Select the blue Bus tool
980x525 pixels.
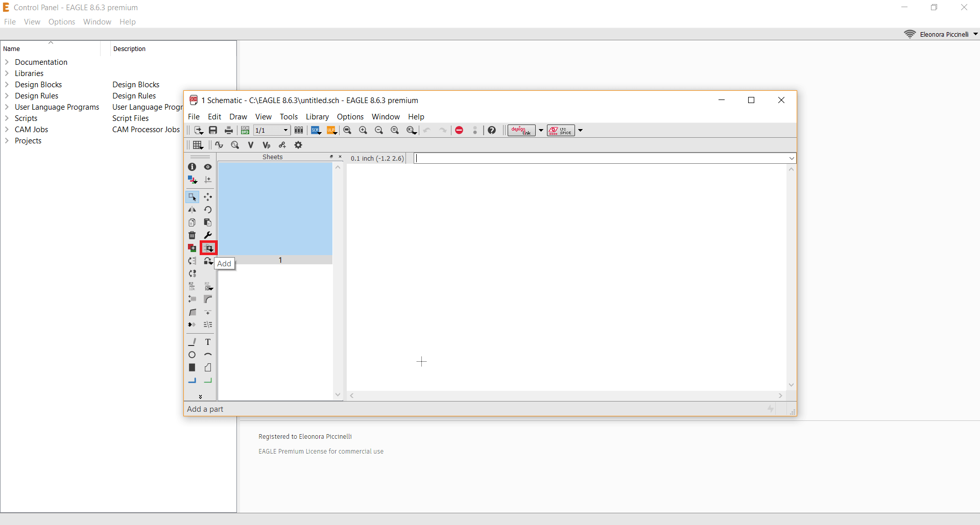click(192, 381)
